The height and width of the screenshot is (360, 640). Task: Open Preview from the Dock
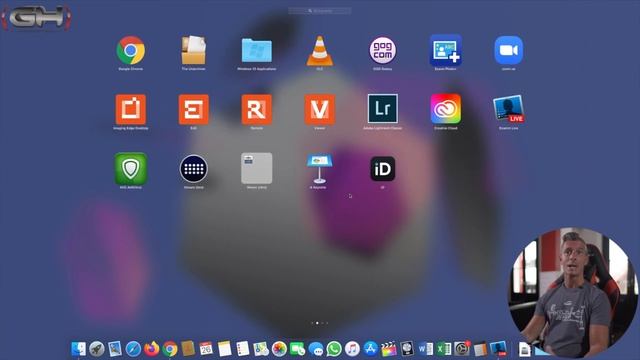[x=115, y=349]
